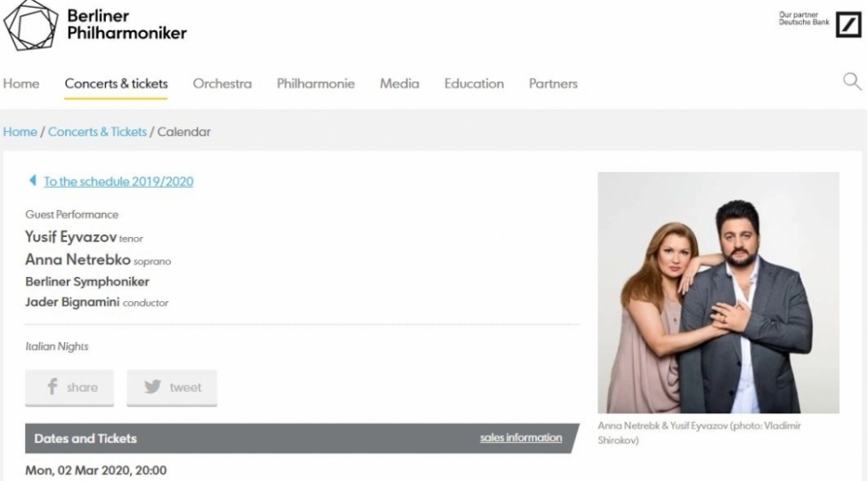Click the Guest Performance label

pyautogui.click(x=71, y=215)
